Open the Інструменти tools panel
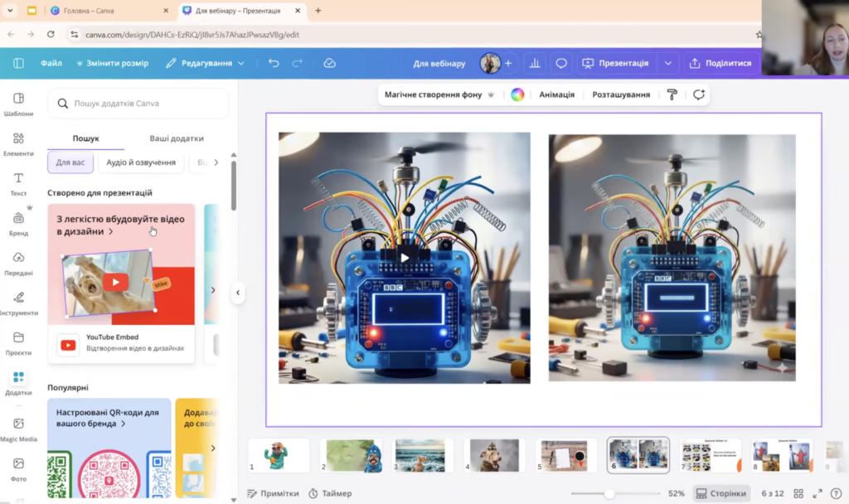 tap(18, 303)
